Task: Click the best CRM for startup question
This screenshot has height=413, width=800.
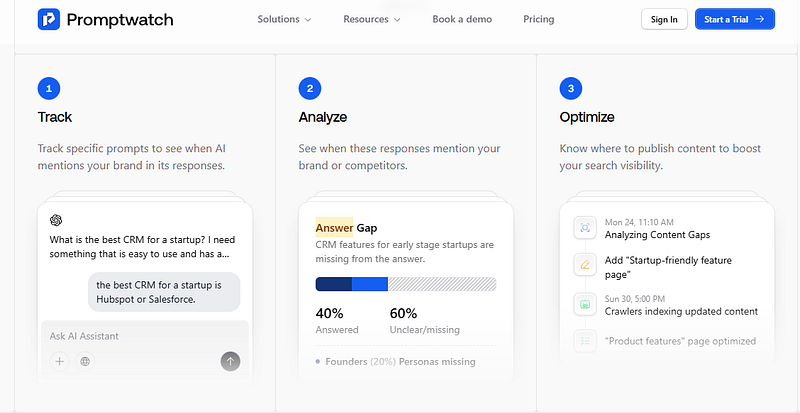Action: pos(142,247)
